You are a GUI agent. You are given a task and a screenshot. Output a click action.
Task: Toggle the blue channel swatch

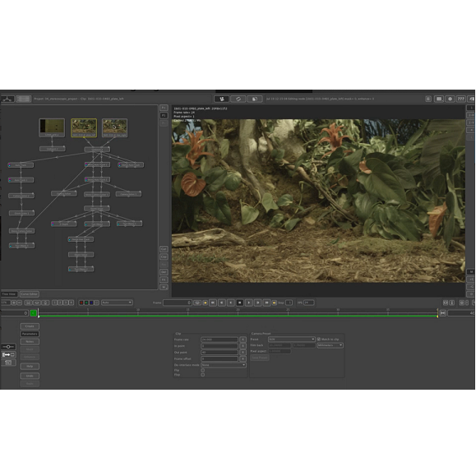point(91,303)
